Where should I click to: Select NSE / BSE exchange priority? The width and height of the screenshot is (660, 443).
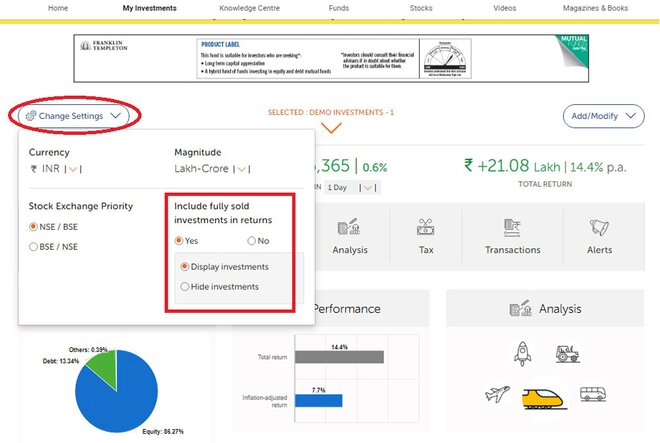tap(35, 227)
